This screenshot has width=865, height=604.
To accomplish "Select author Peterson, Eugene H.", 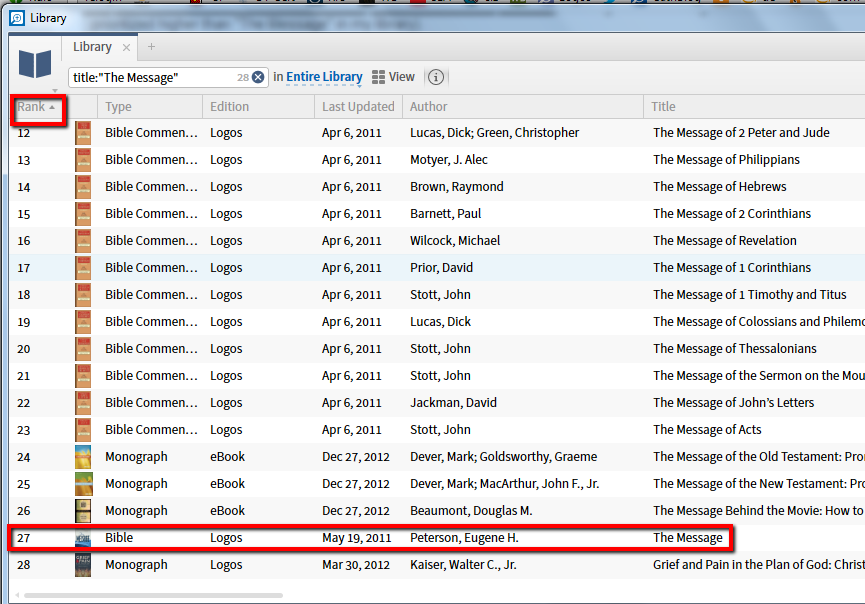I will (464, 538).
